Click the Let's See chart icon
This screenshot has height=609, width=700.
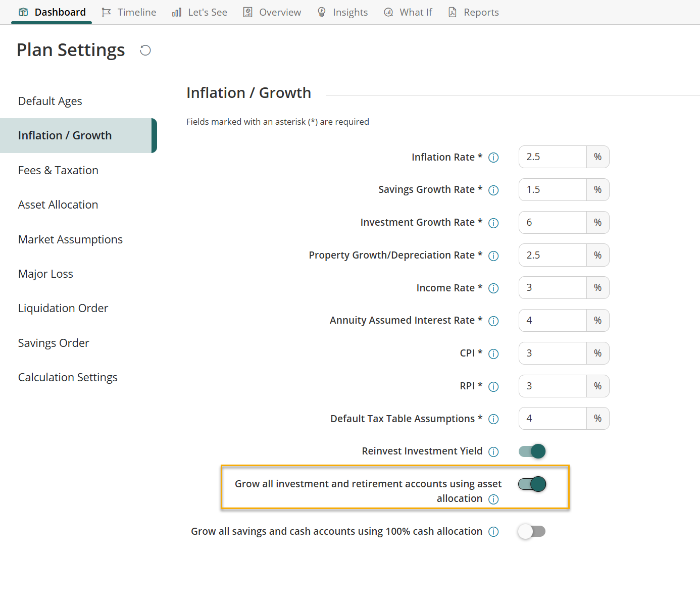coord(177,12)
